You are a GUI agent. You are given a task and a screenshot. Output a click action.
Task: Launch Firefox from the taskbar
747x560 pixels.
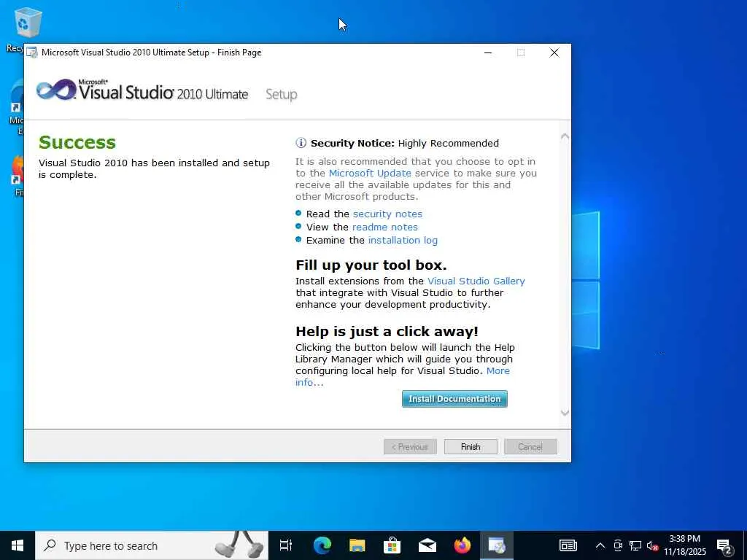coord(462,545)
